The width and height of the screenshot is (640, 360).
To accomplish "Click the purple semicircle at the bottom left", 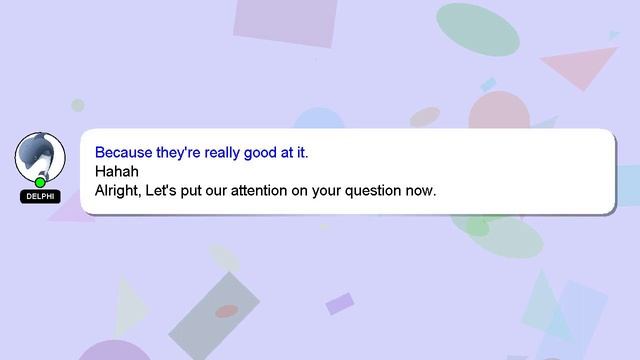I will pos(114,350).
